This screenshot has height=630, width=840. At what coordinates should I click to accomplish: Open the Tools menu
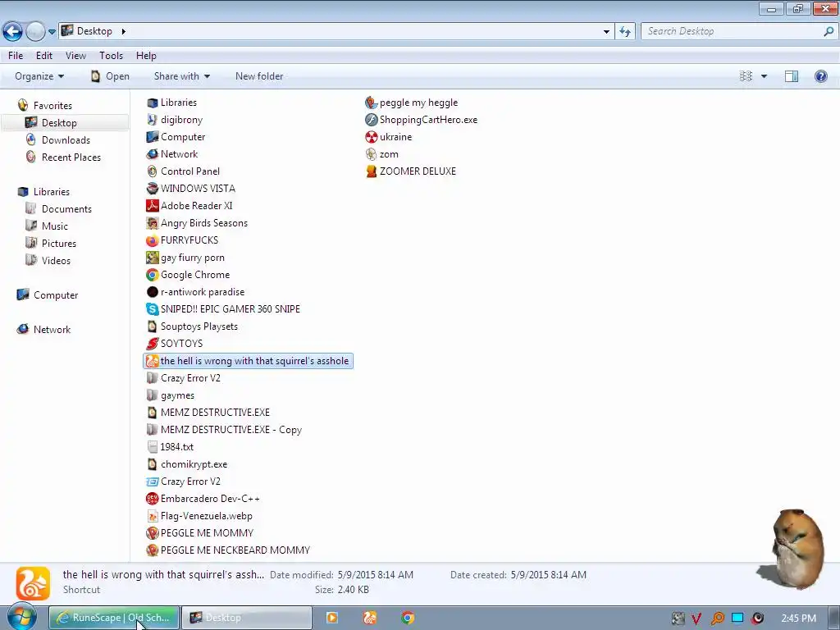tap(111, 56)
